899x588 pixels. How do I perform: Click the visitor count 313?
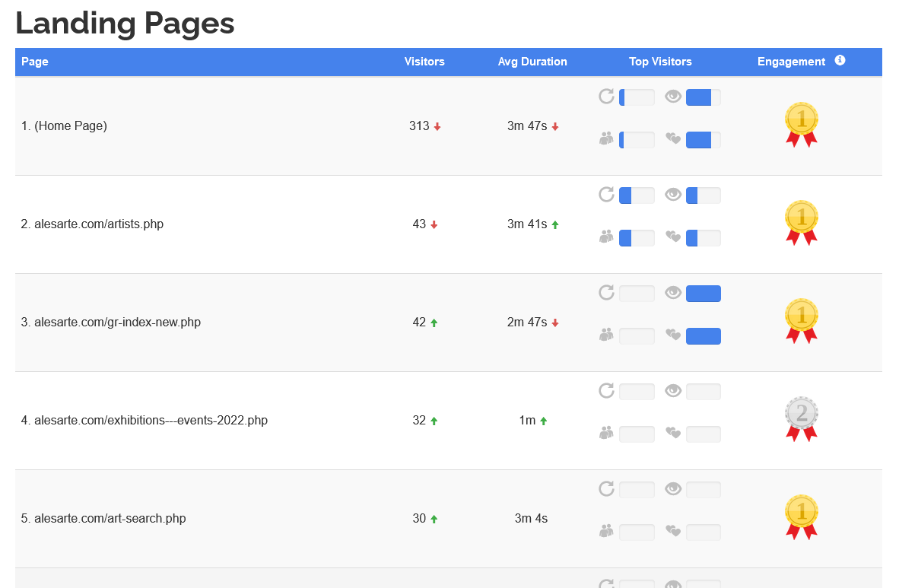[x=419, y=126]
